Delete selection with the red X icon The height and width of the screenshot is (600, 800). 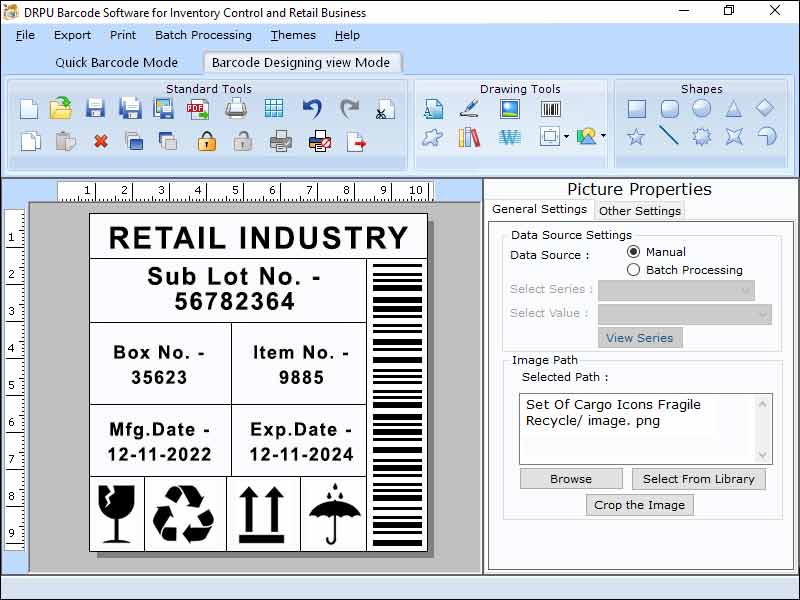(101, 141)
